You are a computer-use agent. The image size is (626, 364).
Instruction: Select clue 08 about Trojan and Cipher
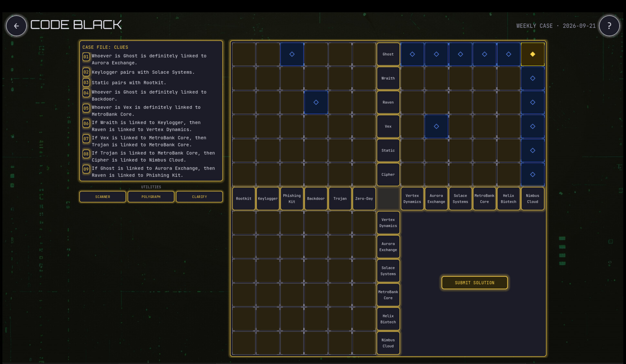click(x=151, y=156)
